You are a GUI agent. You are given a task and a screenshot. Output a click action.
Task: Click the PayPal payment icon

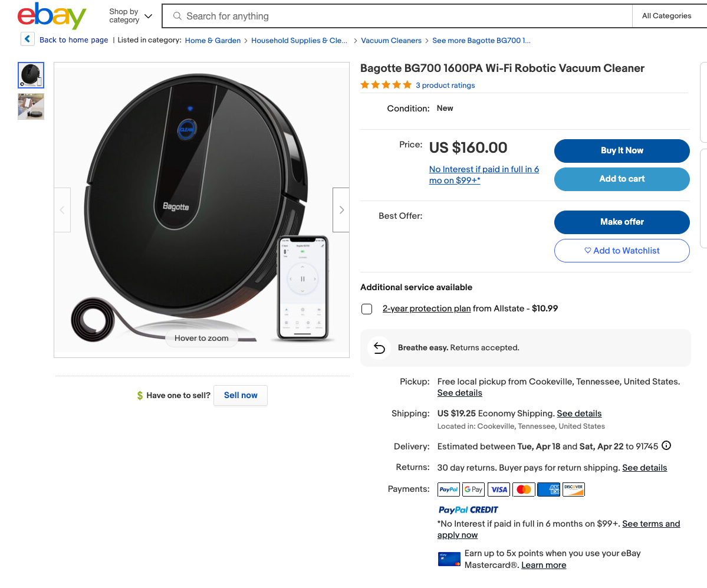449,489
